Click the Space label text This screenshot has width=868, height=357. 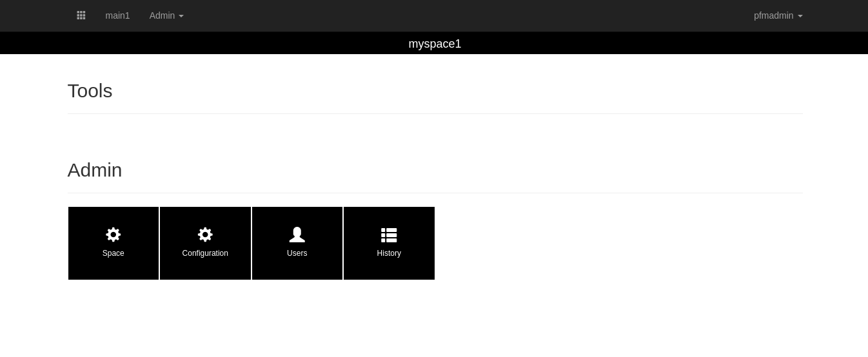pyautogui.click(x=113, y=253)
